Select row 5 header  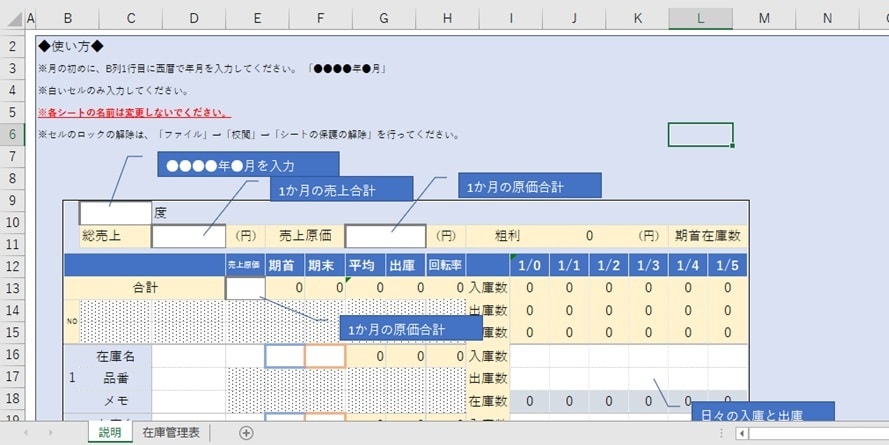pos(12,112)
